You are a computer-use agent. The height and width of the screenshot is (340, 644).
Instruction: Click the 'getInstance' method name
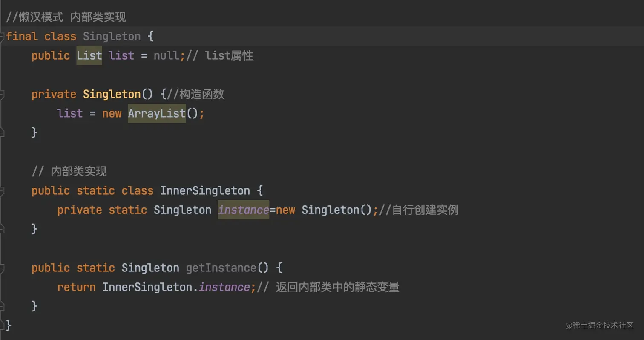221,268
